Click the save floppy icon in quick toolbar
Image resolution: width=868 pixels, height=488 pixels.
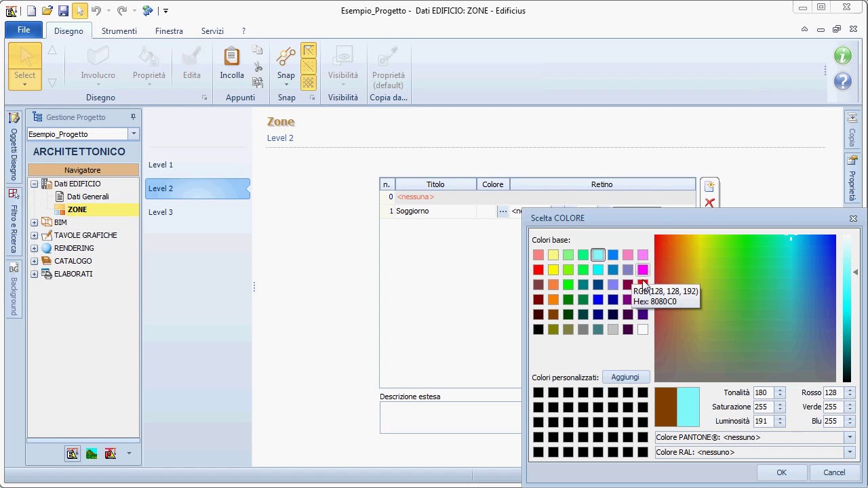tap(63, 11)
